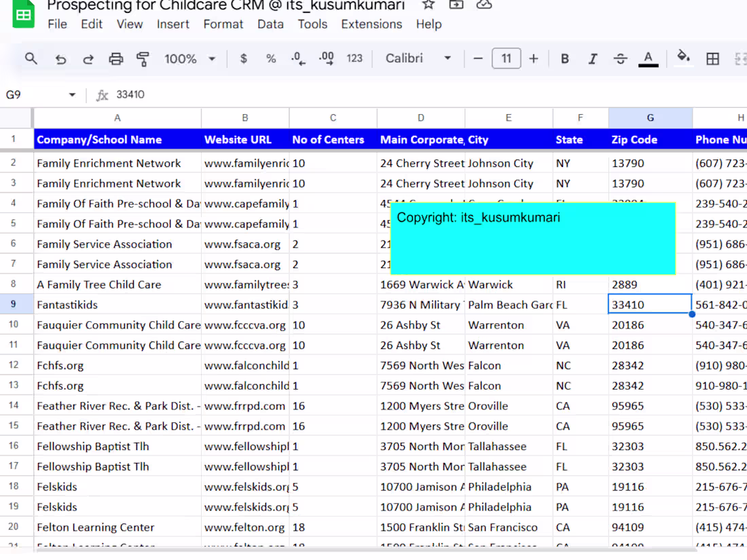Open the Data menu
This screenshot has width=747, height=560.
coord(270,24)
